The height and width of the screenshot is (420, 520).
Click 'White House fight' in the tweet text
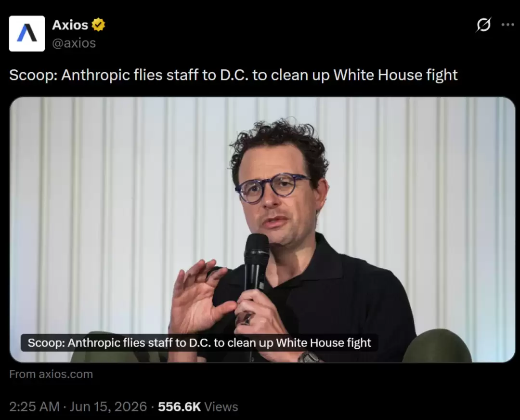click(x=395, y=75)
